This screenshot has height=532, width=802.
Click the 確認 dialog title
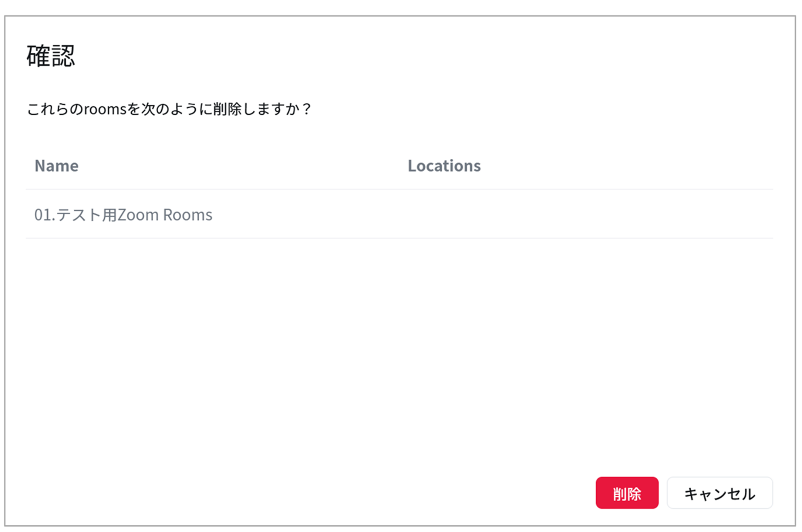pyautogui.click(x=51, y=56)
